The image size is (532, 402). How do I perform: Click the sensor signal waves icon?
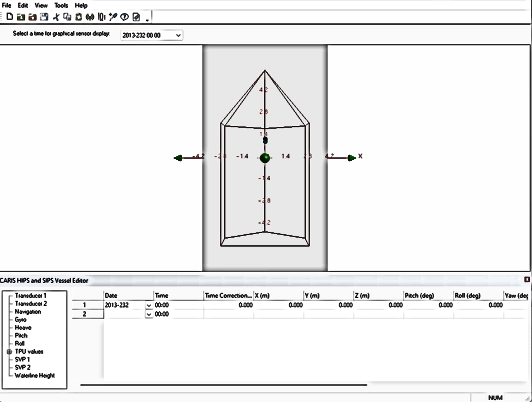(x=90, y=17)
